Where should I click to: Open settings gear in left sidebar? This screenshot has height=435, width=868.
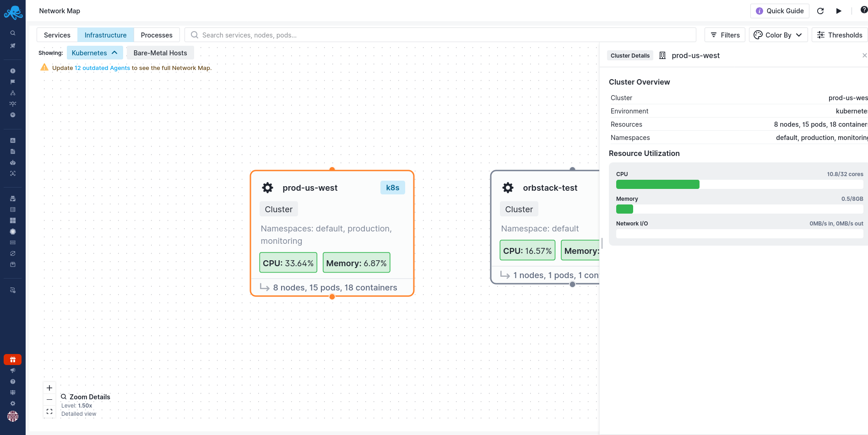[13, 403]
